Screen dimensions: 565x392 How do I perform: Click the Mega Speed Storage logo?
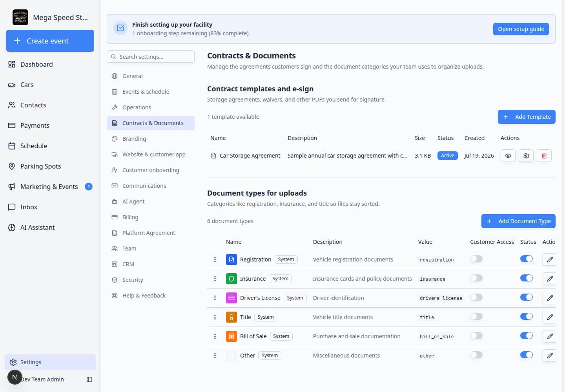point(20,17)
